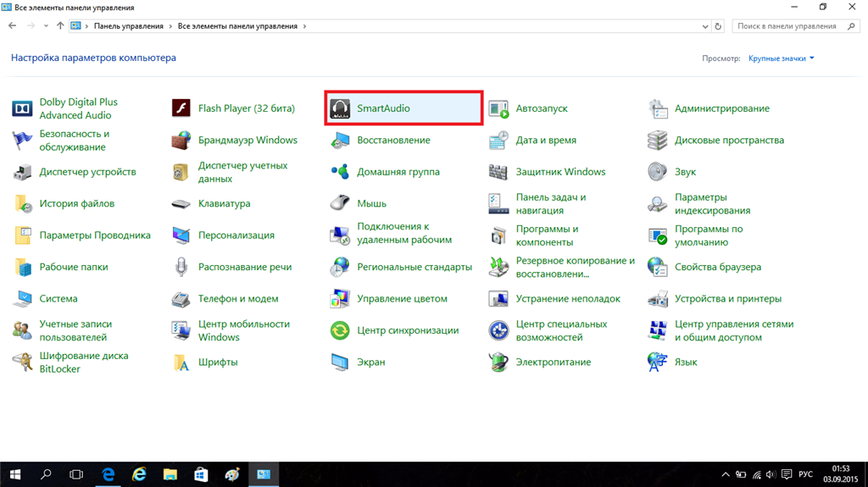
Task: Click the Flash Player (32 бита) icon
Action: click(181, 108)
